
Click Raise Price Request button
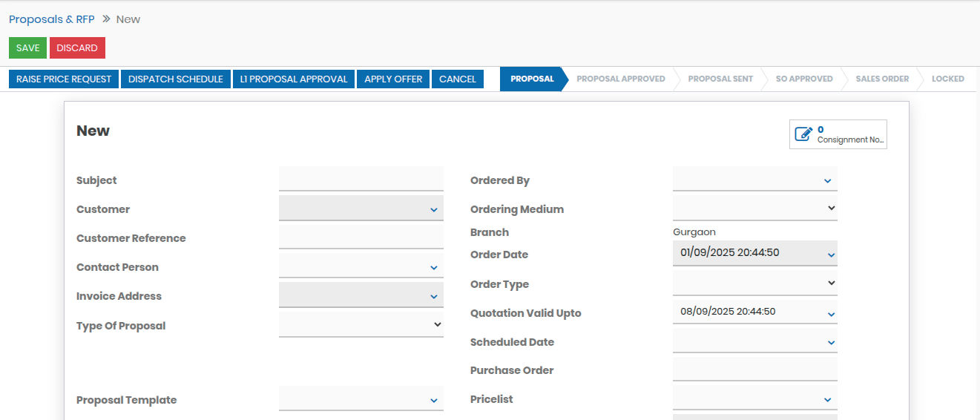[x=64, y=79]
